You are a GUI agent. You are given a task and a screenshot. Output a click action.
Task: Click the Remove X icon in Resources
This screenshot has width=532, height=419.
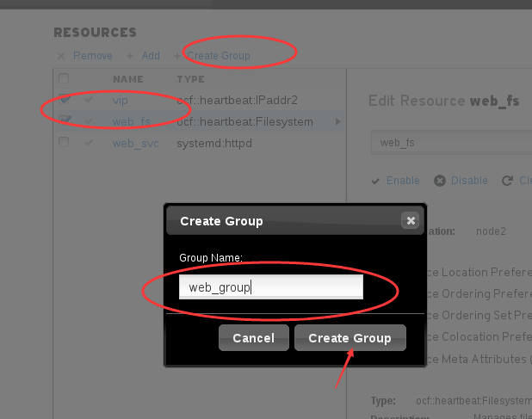(61, 56)
